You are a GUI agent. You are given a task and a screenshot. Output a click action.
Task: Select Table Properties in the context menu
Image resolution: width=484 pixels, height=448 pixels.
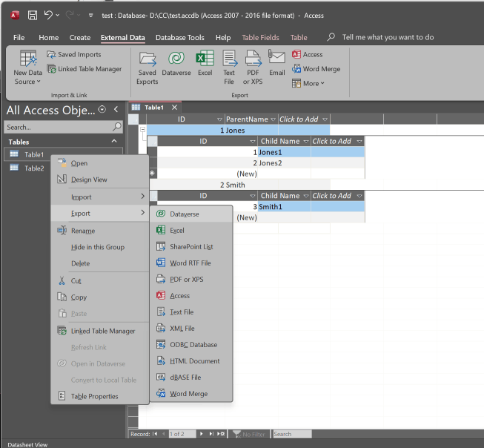tap(100, 396)
